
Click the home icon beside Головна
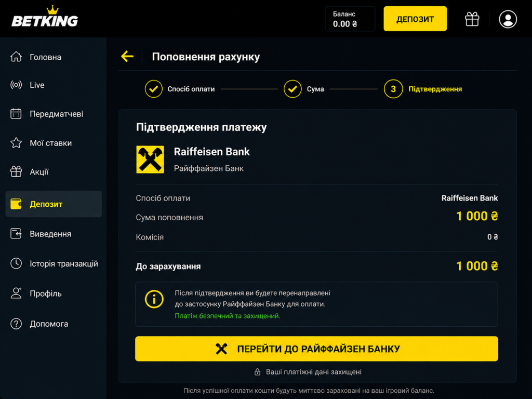click(16, 57)
